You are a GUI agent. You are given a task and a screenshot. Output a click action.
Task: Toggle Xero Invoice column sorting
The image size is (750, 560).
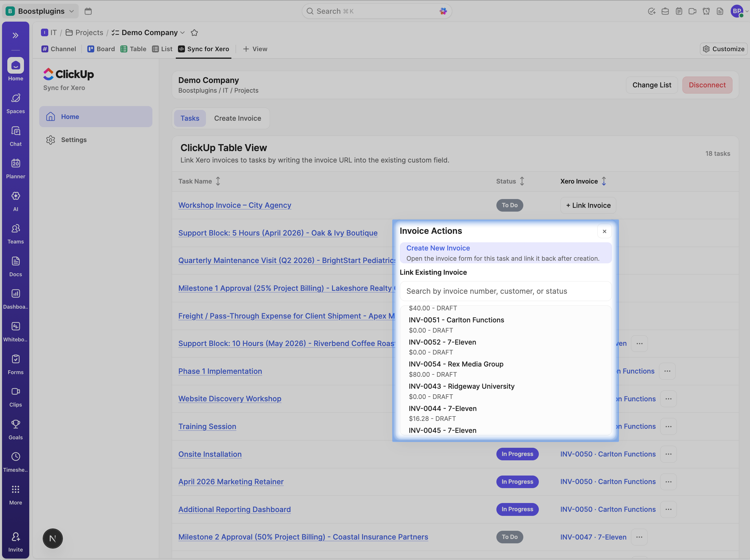(603, 181)
